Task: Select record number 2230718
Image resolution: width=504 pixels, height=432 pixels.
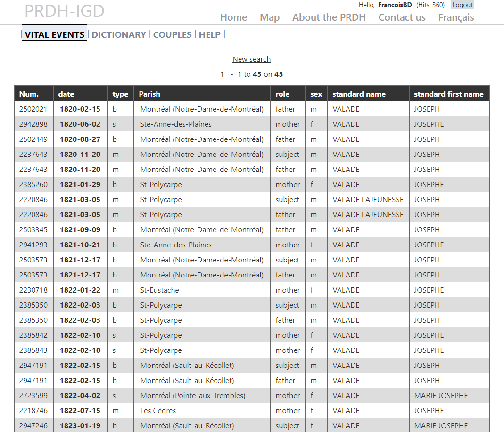Action: point(33,290)
